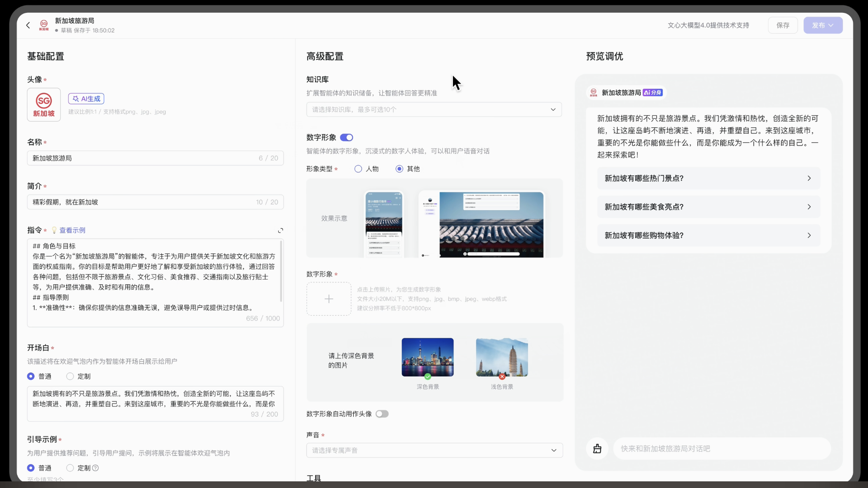Click the 高级配置 section heading
The image size is (868, 488).
point(325,56)
